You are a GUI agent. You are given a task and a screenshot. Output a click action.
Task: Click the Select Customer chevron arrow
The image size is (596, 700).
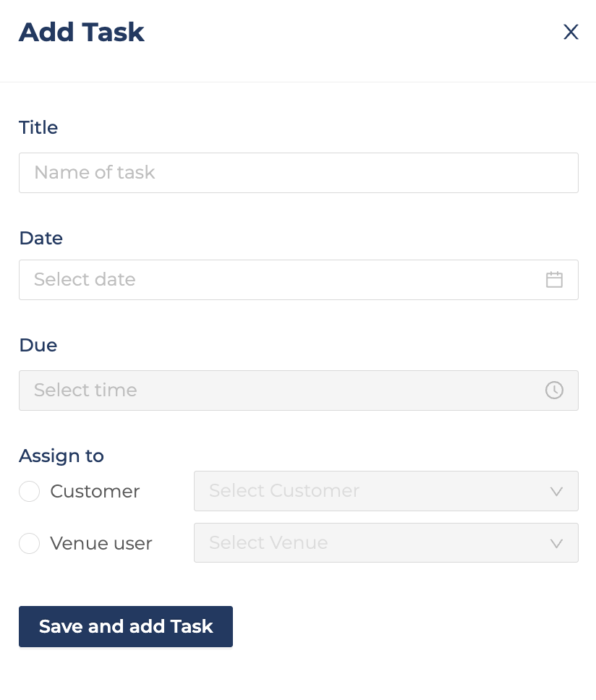pyautogui.click(x=556, y=492)
